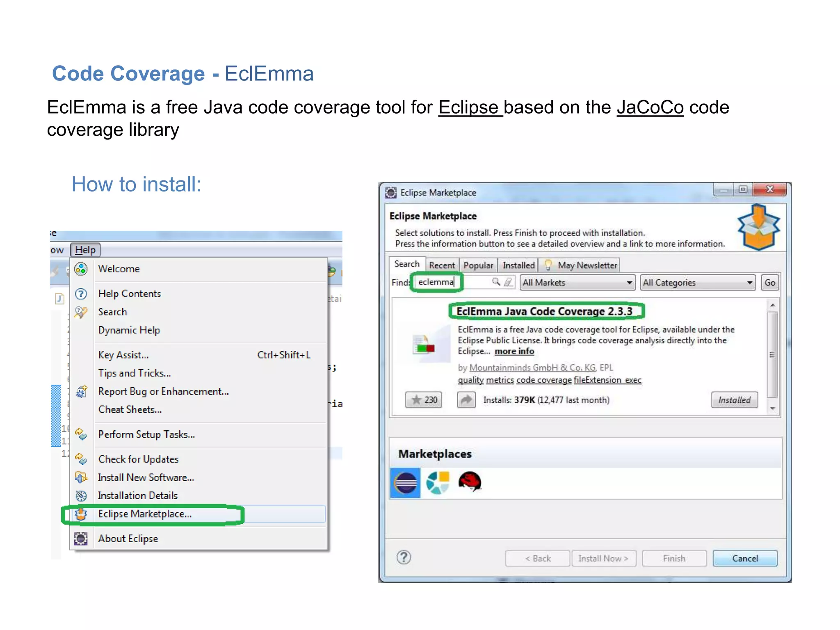
Task: Click the Help Contents question mark icon
Action: (x=81, y=294)
